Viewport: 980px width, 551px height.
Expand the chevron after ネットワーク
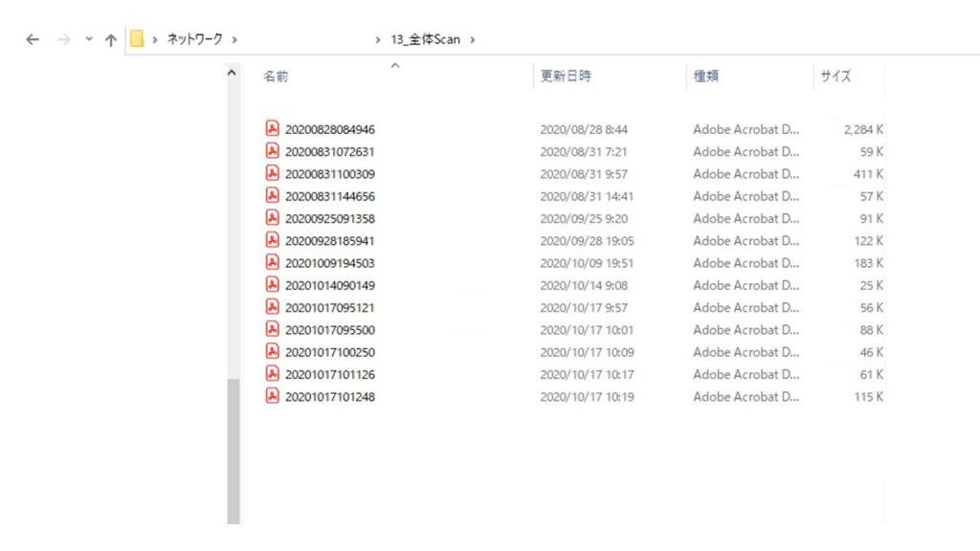[235, 39]
